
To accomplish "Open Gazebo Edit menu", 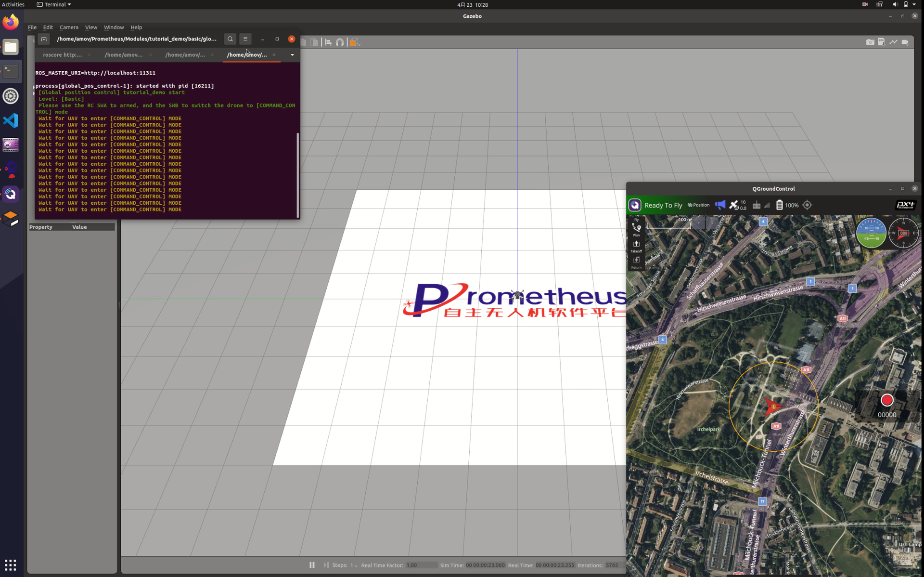I will pyautogui.click(x=48, y=27).
